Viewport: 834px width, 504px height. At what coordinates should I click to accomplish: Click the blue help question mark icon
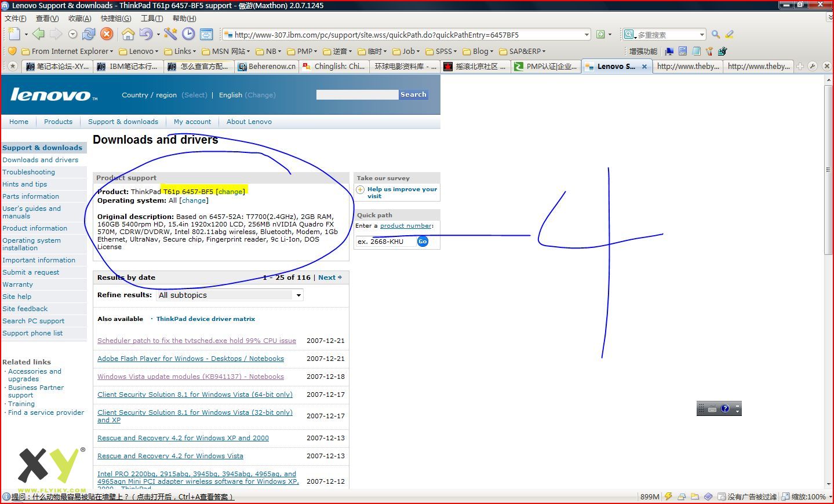[x=725, y=408]
